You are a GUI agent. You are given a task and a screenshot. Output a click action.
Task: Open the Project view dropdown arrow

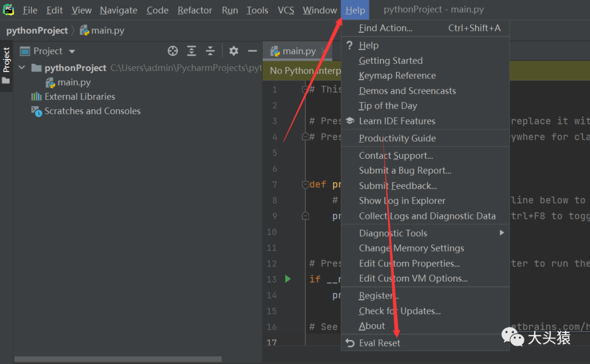pos(72,51)
